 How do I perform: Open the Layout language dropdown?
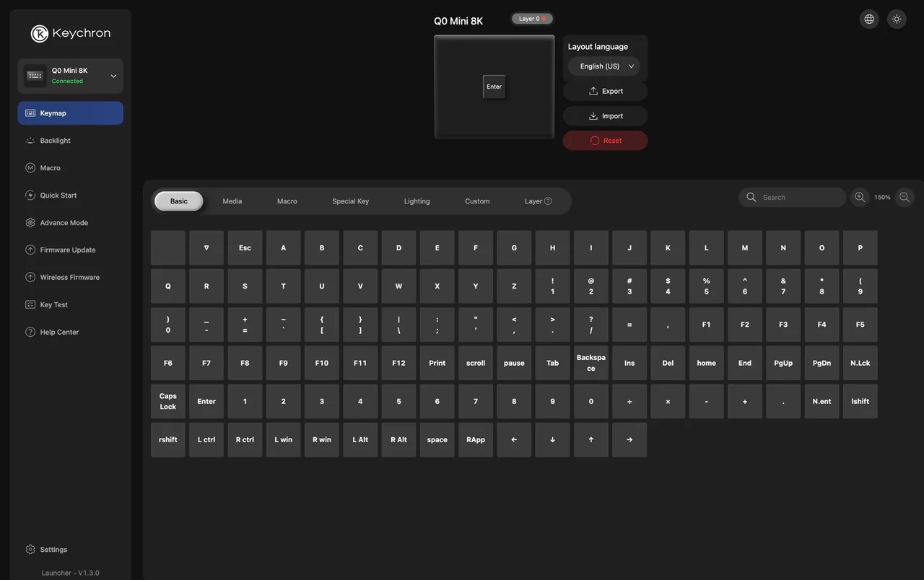tap(603, 66)
